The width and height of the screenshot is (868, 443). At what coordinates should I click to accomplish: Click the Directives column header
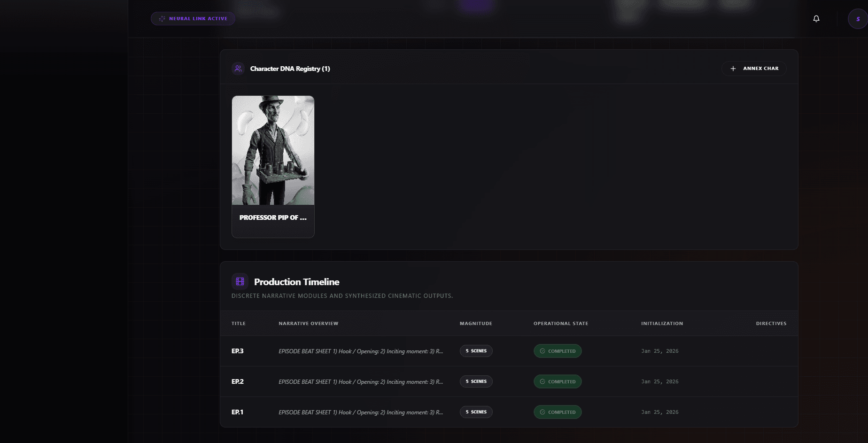pyautogui.click(x=771, y=323)
